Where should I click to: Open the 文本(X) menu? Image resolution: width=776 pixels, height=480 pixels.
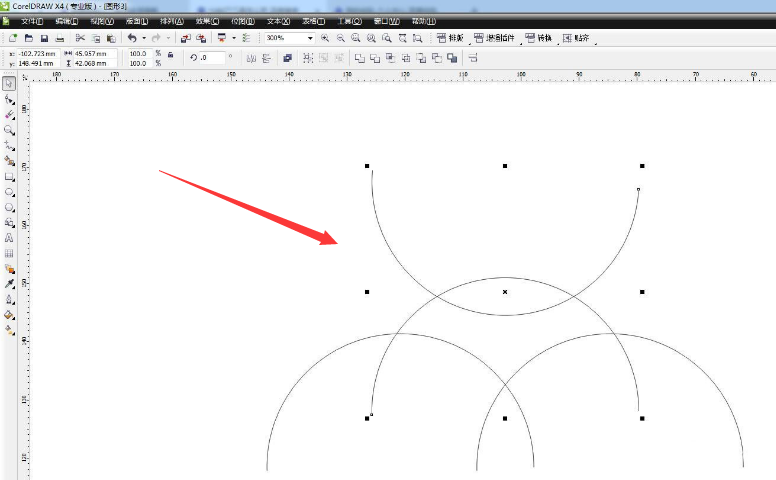pyautogui.click(x=279, y=21)
